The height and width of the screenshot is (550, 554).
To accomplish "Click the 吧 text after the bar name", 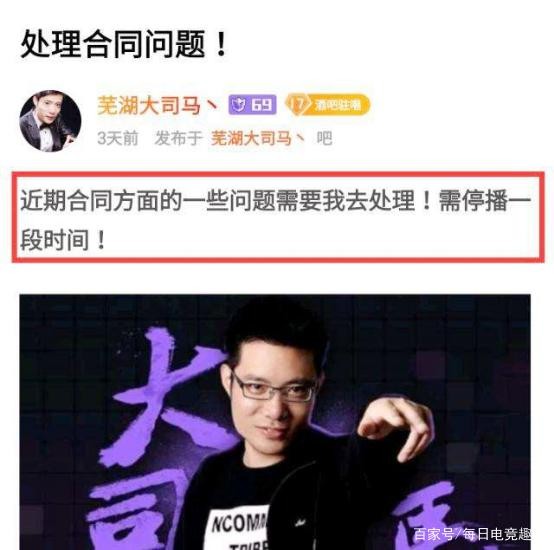I will click(x=324, y=138).
